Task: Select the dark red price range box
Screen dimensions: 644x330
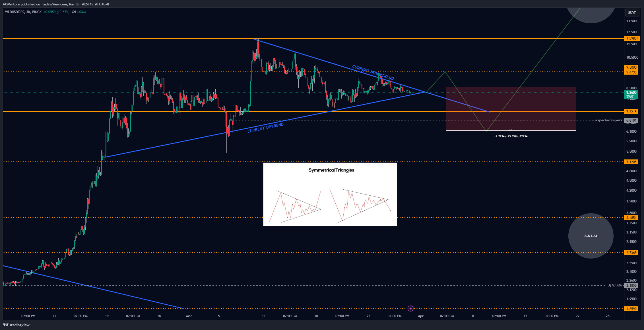Action: (511, 109)
